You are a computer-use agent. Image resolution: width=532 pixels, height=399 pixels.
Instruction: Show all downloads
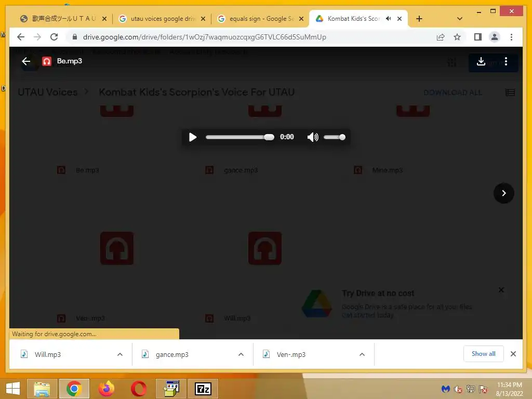point(483,354)
